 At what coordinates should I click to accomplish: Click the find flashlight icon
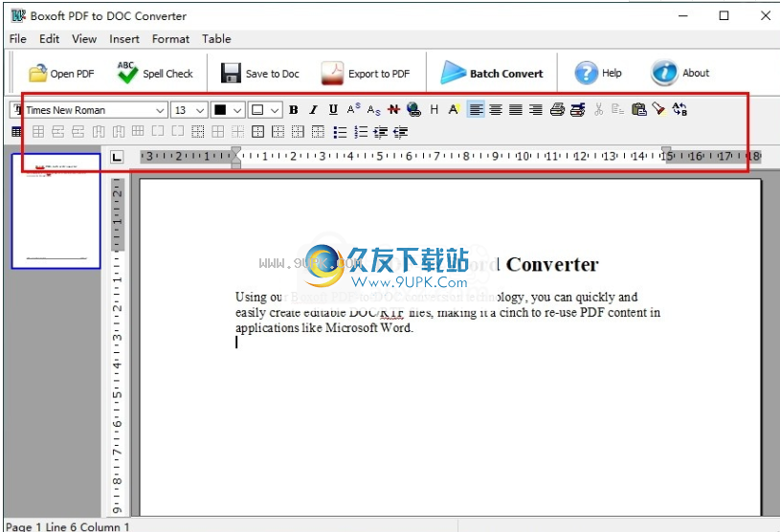659,109
